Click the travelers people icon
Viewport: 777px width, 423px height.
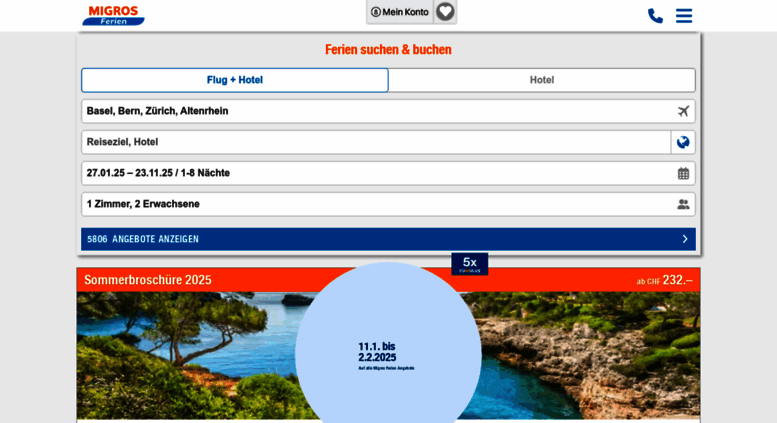(683, 204)
